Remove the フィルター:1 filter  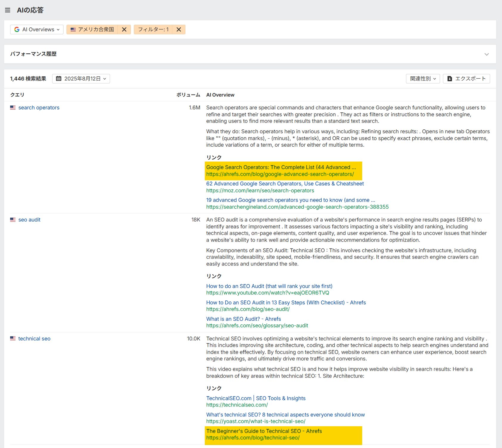click(179, 29)
